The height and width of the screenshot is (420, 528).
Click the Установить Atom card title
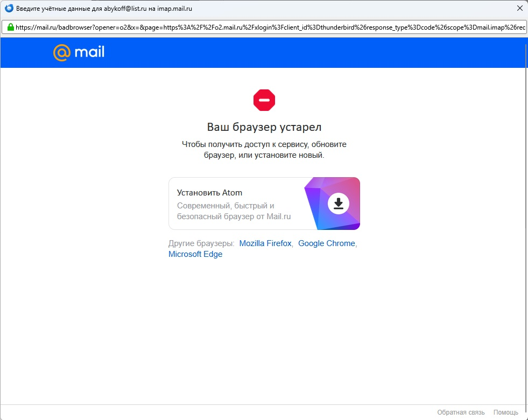[209, 193]
